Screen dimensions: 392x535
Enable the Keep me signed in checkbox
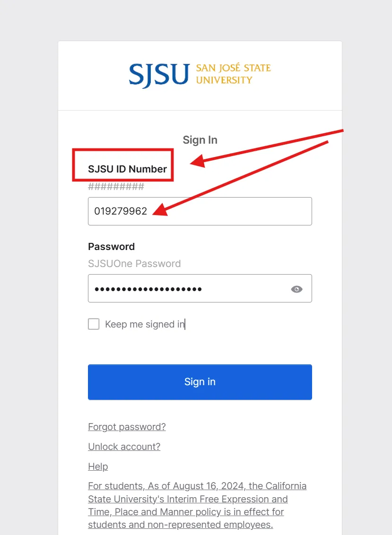[x=94, y=324]
